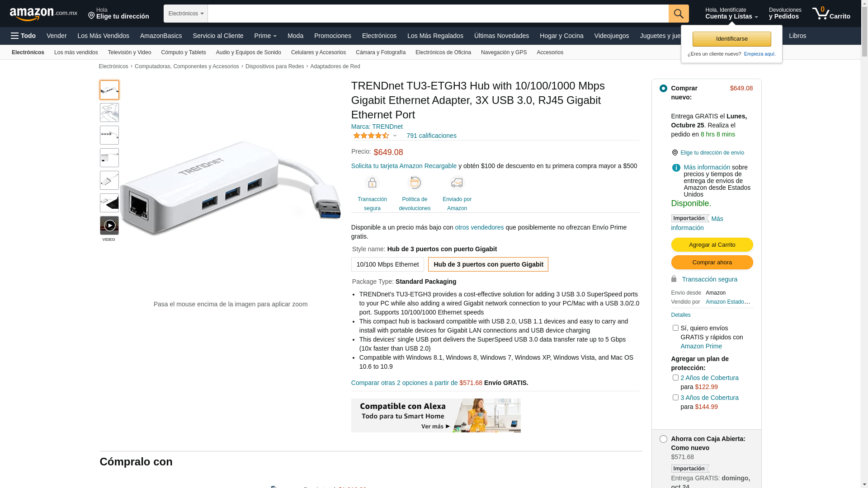Click the Transacción segura padlock icon

point(372,183)
